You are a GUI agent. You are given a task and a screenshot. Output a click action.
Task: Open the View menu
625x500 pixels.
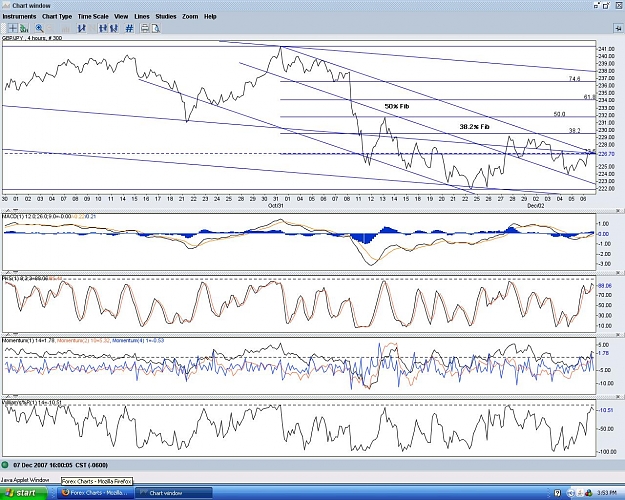coord(121,16)
